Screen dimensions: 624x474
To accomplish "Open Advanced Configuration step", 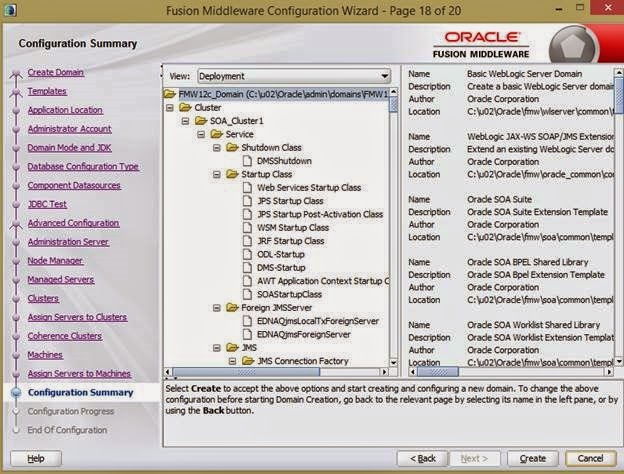I will click(74, 223).
